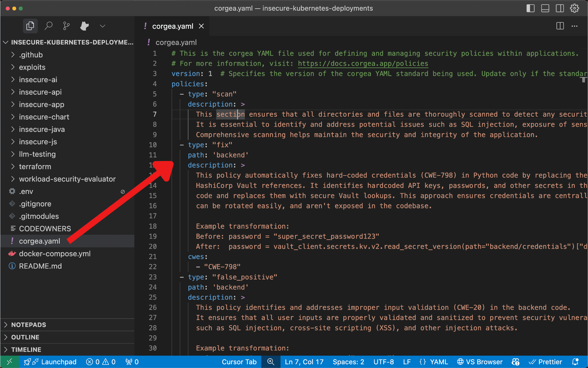Click the zoom magnifier status bar icon

(x=271, y=362)
